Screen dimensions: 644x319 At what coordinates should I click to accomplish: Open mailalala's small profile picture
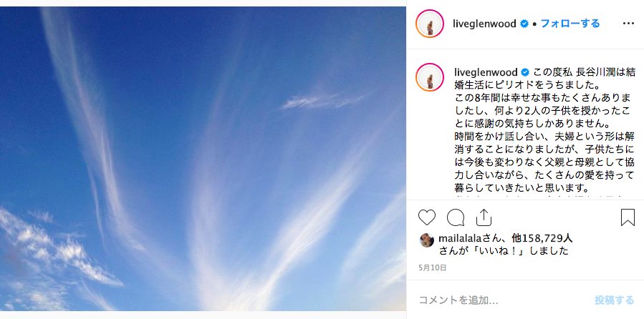tap(427, 240)
